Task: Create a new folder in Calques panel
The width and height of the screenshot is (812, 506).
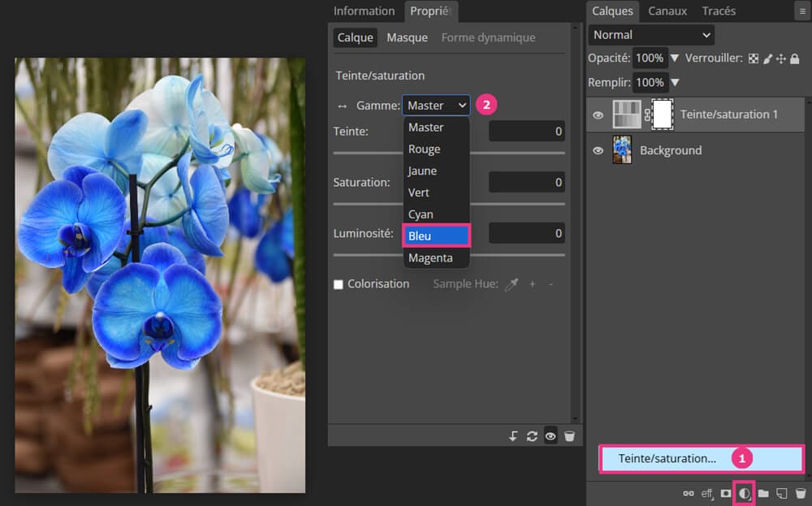Action: [x=763, y=493]
